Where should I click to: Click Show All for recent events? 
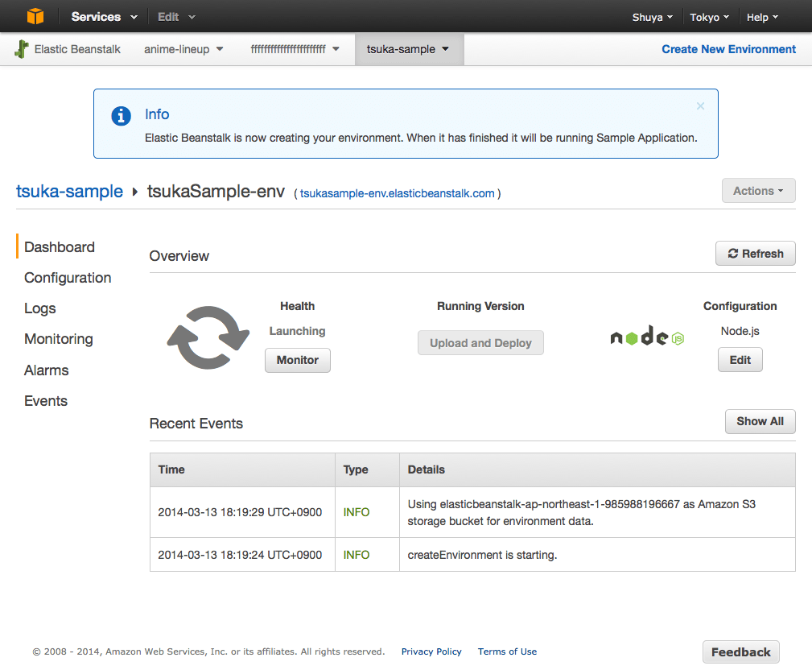click(x=760, y=421)
